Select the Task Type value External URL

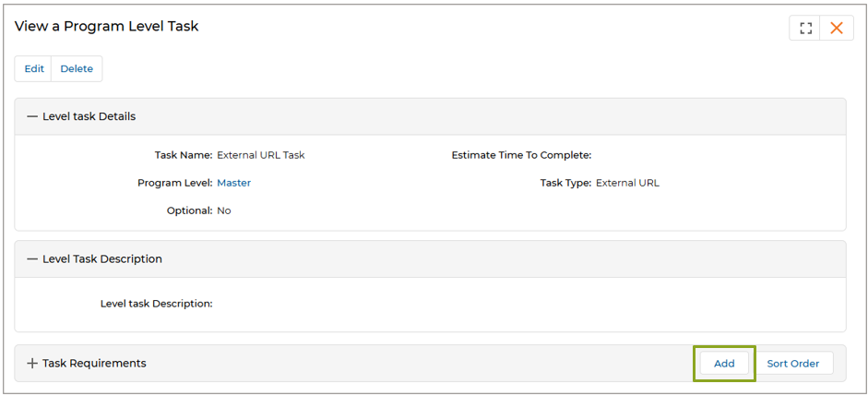tap(628, 183)
